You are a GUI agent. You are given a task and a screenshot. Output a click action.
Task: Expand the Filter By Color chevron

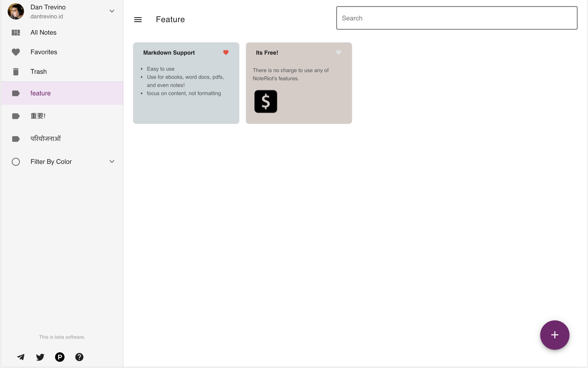click(x=112, y=162)
